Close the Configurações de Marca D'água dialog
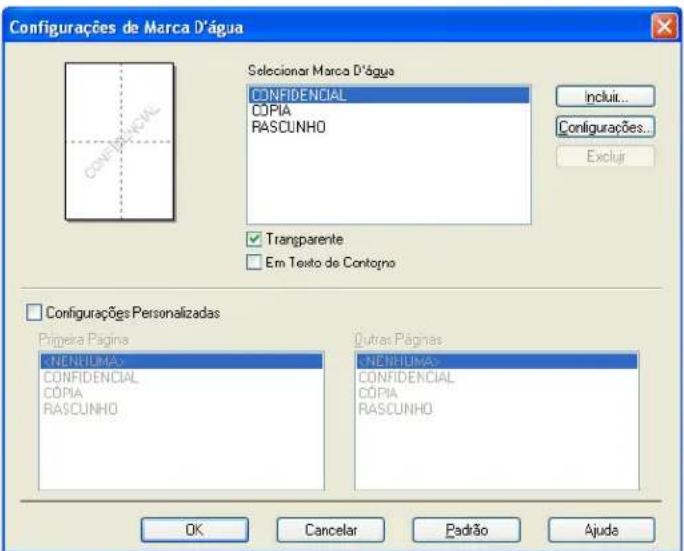Viewport: 684px width, 551px height. 664,27
